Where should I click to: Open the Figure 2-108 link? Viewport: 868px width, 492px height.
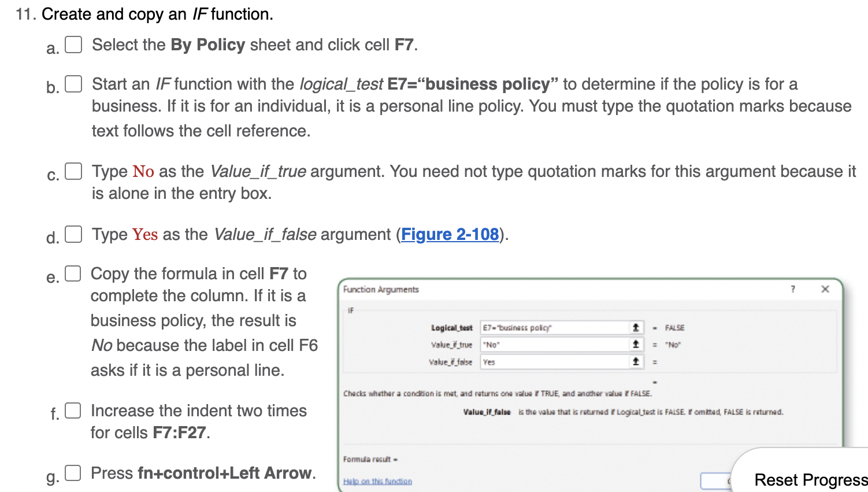(450, 234)
